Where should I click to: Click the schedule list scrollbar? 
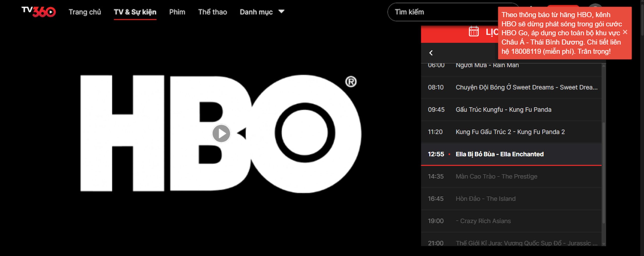(x=604, y=173)
